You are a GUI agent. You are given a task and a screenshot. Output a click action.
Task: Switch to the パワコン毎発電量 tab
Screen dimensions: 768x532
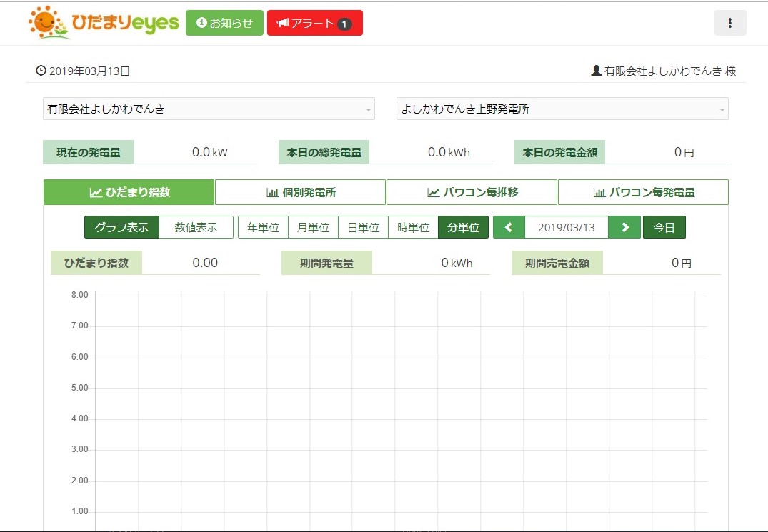tap(643, 192)
